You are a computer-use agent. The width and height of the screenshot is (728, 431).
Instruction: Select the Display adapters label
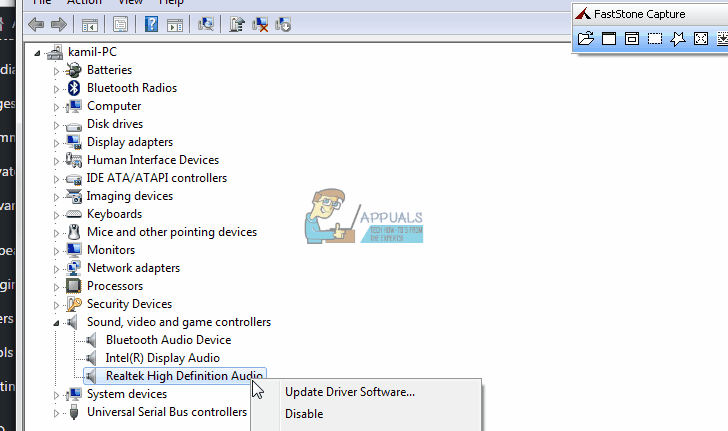(130, 142)
